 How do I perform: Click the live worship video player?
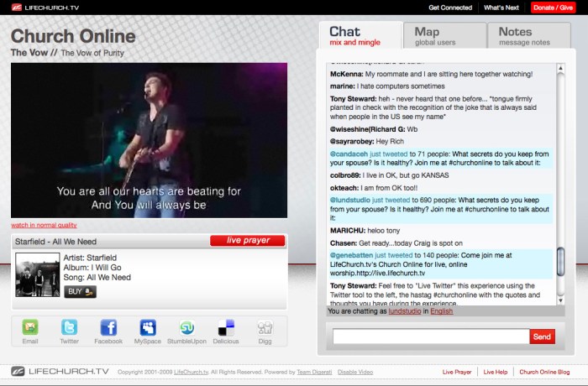150,140
